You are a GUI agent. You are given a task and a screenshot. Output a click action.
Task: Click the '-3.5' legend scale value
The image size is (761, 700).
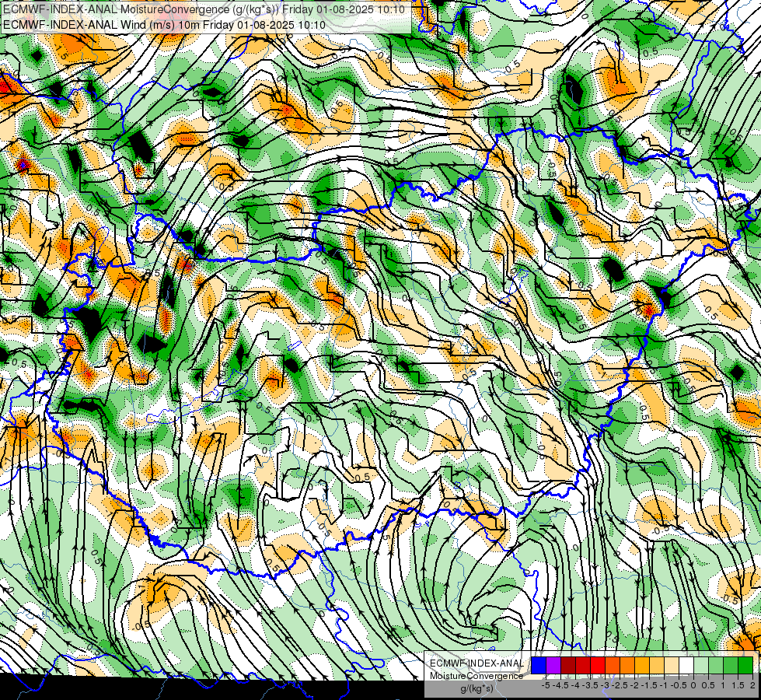pos(590,685)
